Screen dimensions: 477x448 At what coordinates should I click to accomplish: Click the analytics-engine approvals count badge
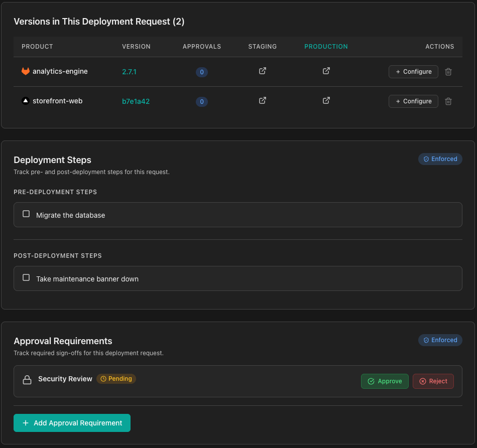(202, 72)
